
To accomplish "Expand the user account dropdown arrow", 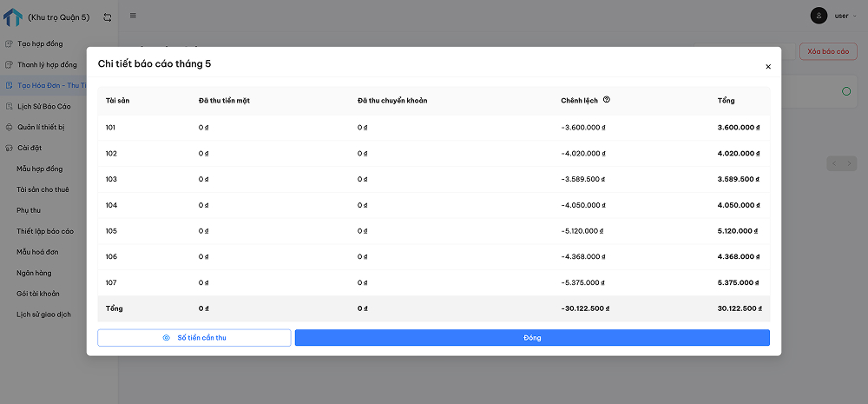I will tap(855, 16).
